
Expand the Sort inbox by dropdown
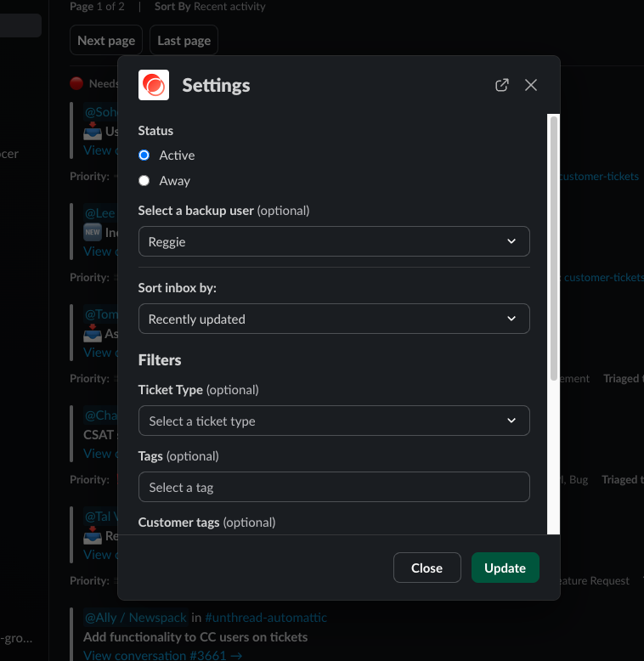[x=333, y=319]
